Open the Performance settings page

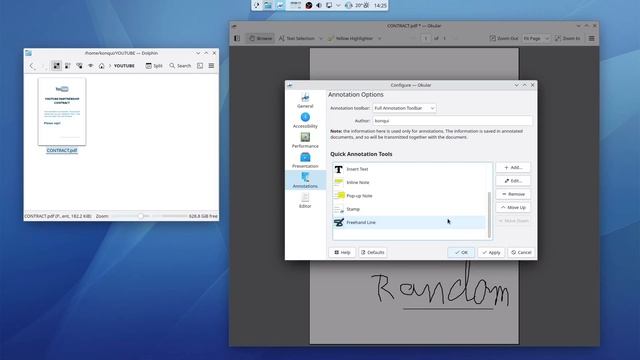(x=305, y=140)
